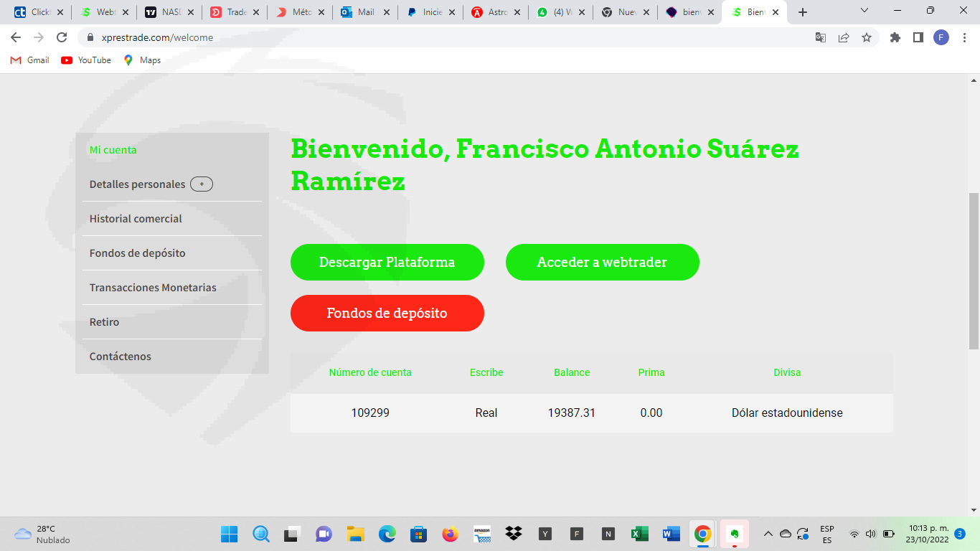Click the Acceder a webtrader button
980x551 pixels.
click(602, 263)
